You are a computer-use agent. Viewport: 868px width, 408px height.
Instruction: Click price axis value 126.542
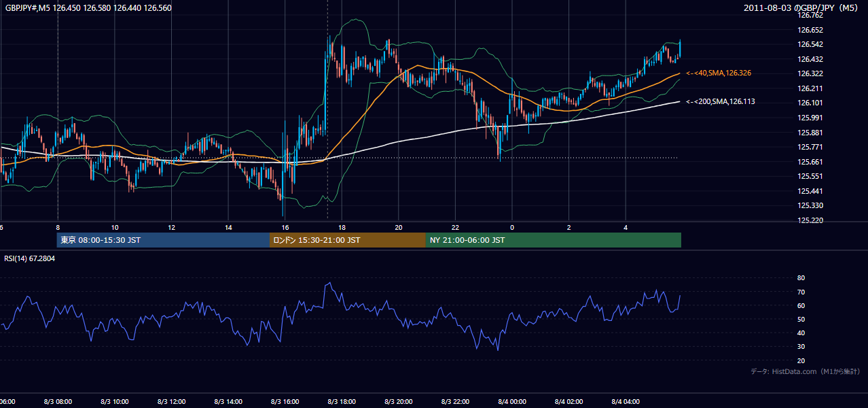(810, 44)
